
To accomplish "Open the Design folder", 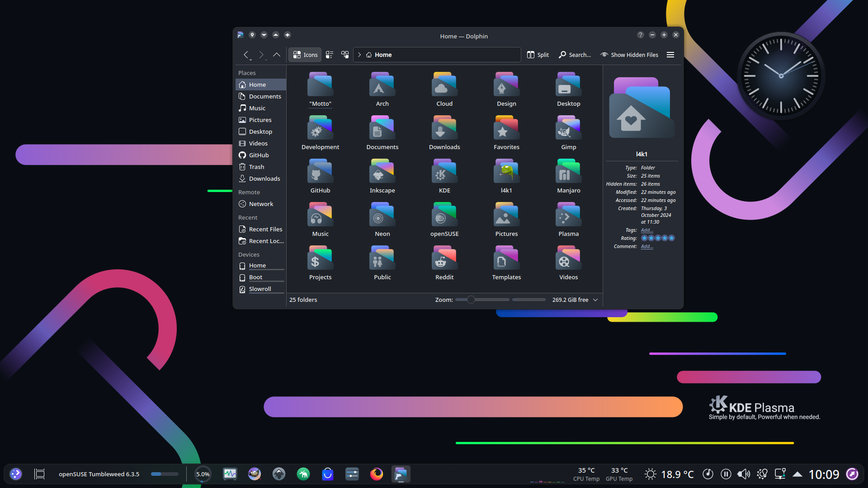I will click(x=506, y=89).
